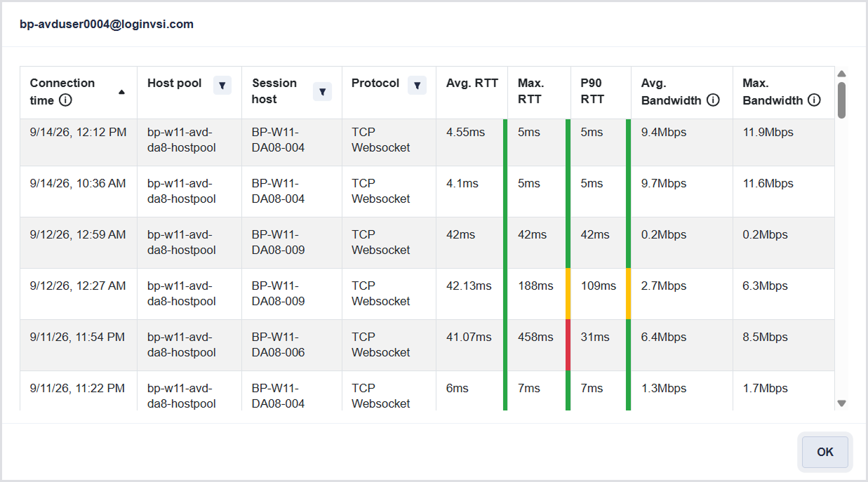This screenshot has width=868, height=482.
Task: Click the 11.6Mbps max bandwidth value
Action: 768,184
